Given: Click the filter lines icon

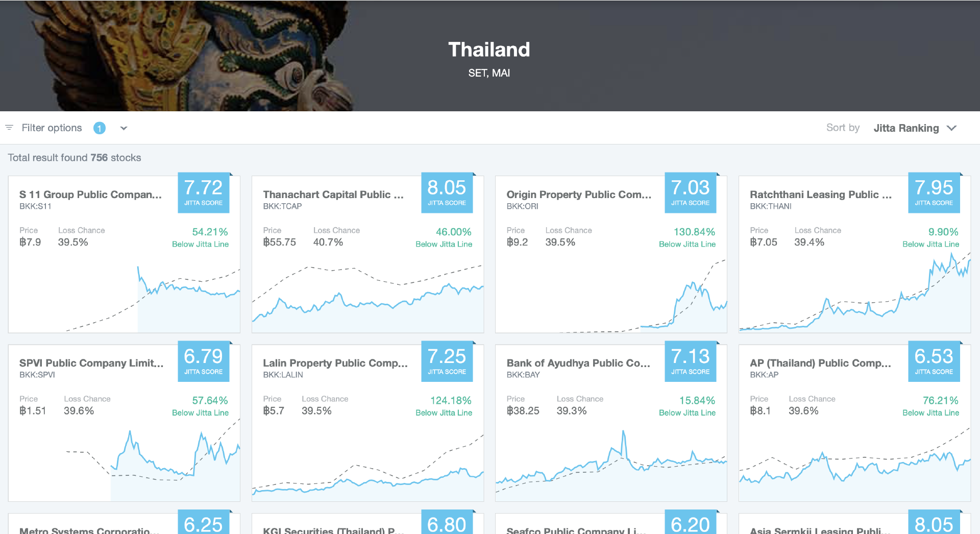Looking at the screenshot, I should (x=9, y=128).
